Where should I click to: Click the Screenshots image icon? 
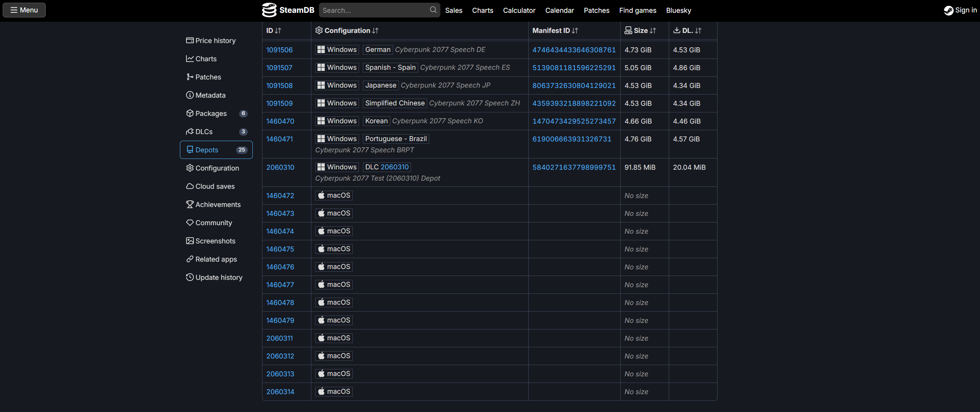pyautogui.click(x=190, y=241)
